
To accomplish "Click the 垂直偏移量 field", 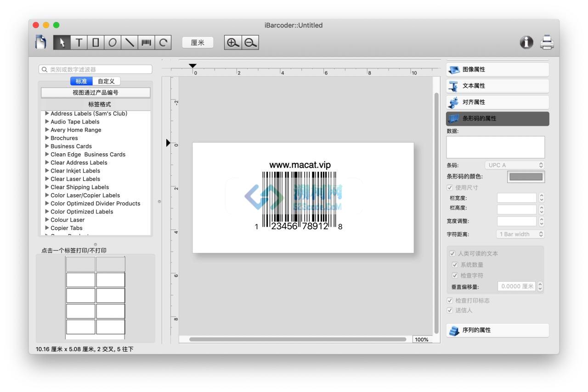I will [x=517, y=286].
